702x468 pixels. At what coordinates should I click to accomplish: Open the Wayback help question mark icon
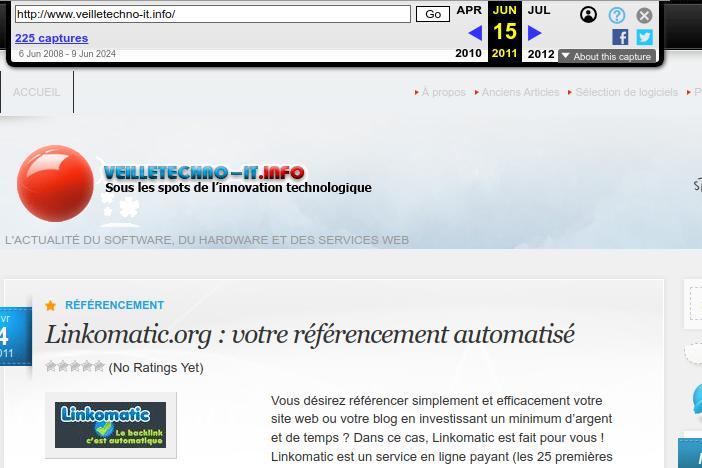[x=617, y=15]
